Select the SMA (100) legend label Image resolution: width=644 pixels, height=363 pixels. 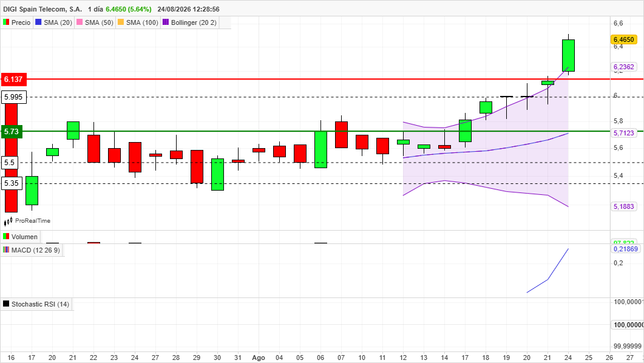(x=142, y=22)
